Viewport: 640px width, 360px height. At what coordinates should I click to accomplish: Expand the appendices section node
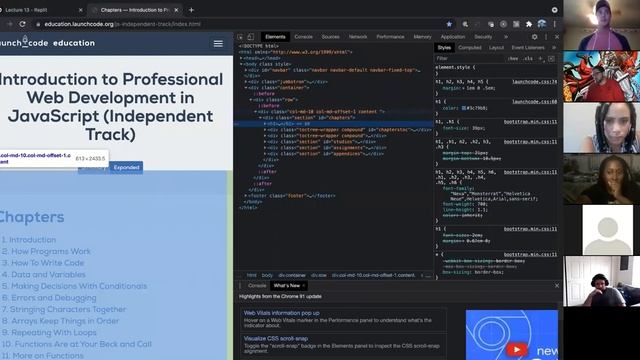pos(265,154)
